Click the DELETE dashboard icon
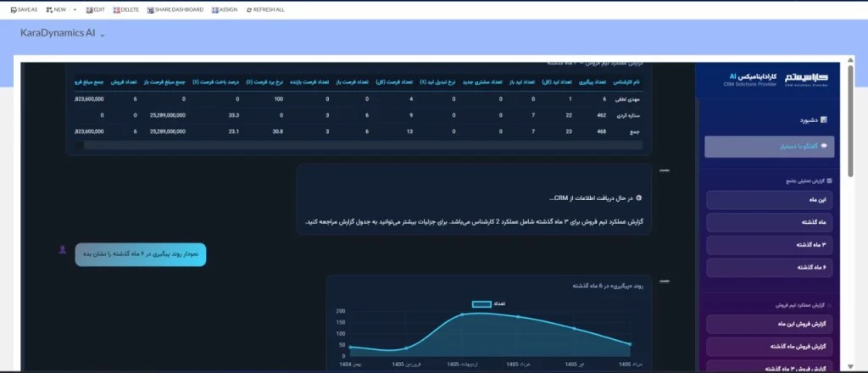 (116, 10)
